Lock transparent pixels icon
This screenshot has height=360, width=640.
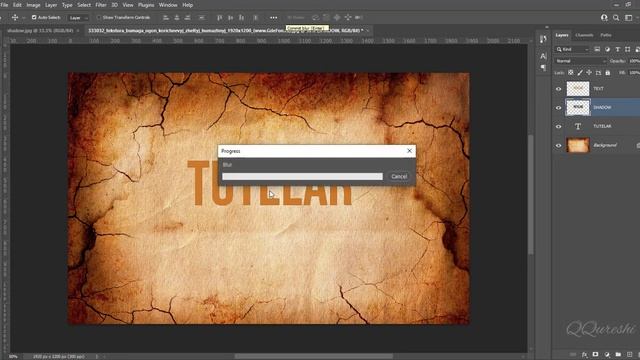(x=571, y=73)
